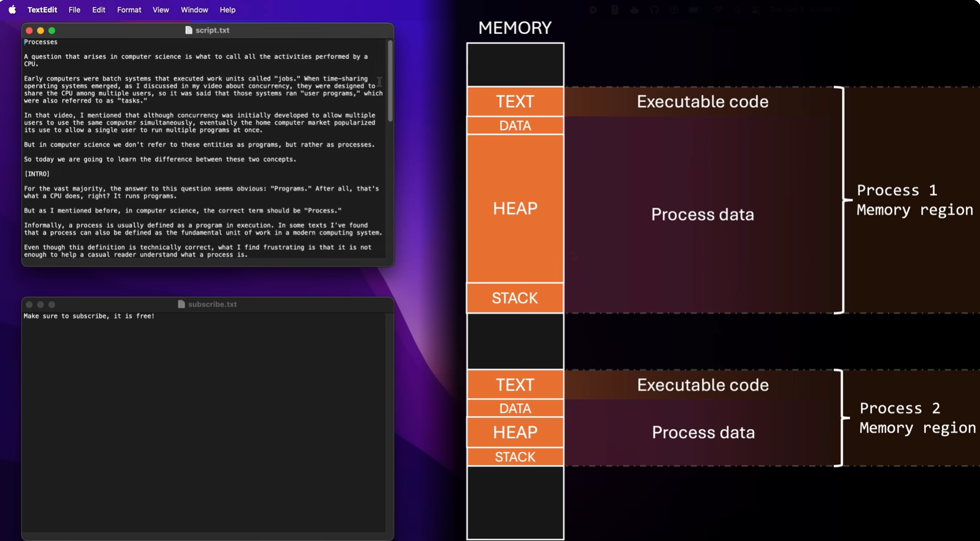980x541 pixels.
Task: Close the subscribe.txt window
Action: click(x=29, y=304)
